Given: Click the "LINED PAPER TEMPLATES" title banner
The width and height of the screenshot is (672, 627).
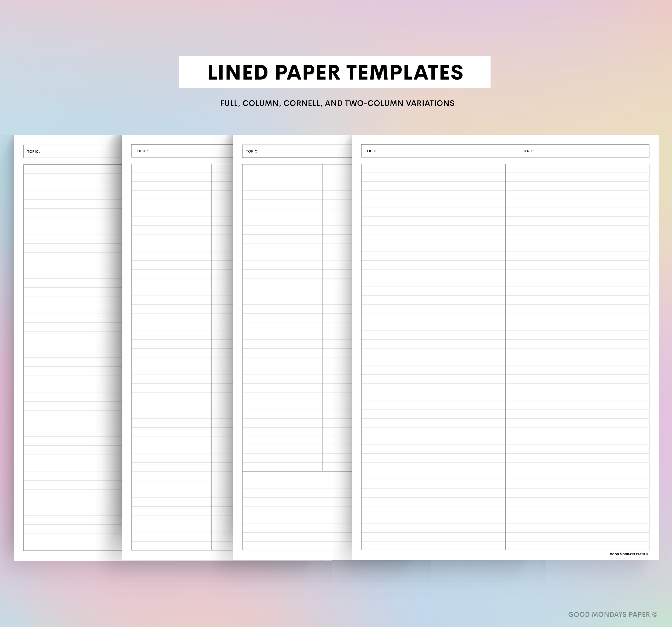Looking at the screenshot, I should point(335,72).
